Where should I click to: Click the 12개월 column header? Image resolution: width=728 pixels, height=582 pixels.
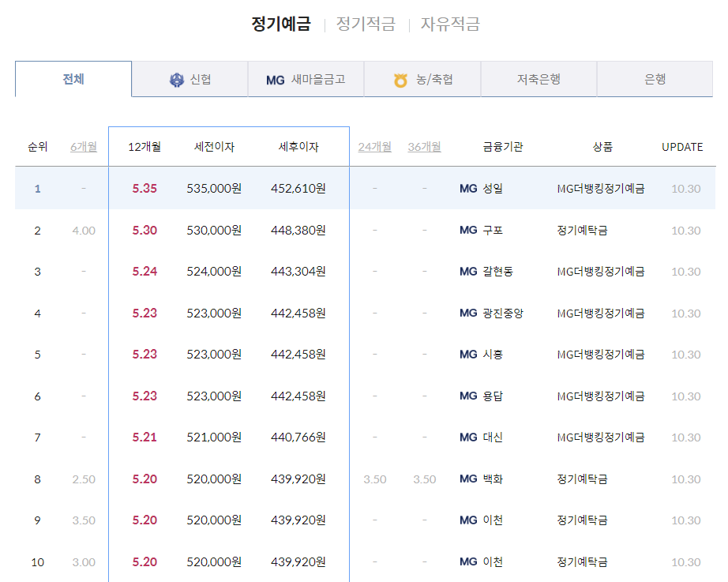click(144, 147)
